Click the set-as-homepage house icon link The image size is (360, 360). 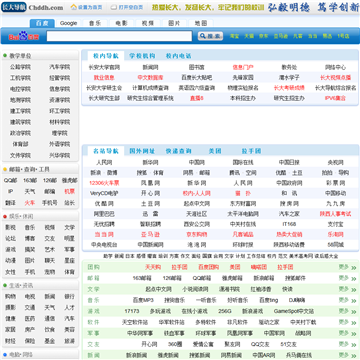[87, 7]
